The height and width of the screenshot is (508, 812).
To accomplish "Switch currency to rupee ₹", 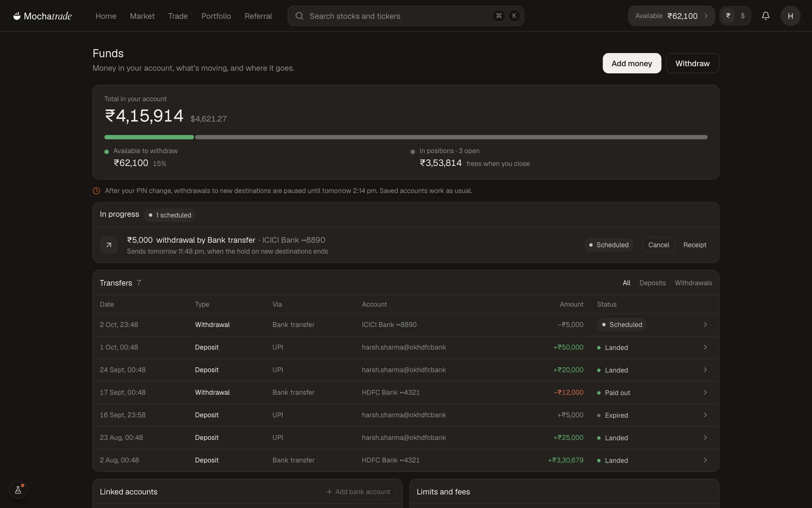I will [x=728, y=16].
